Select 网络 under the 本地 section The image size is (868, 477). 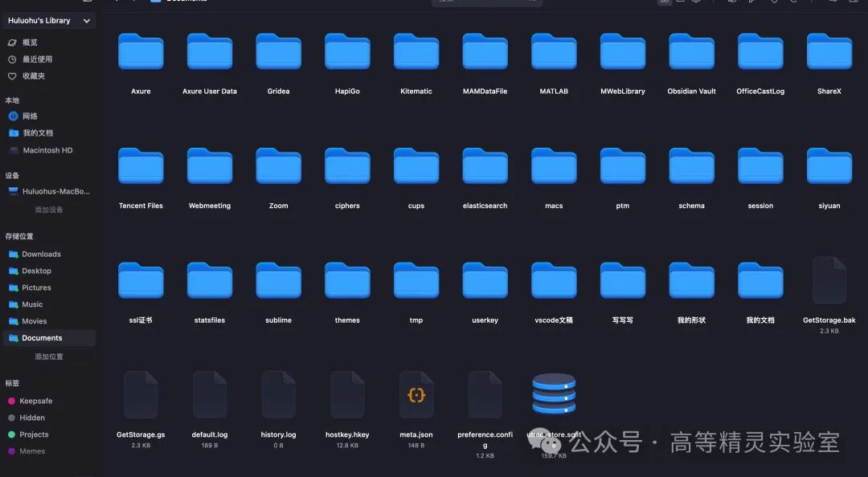point(23,116)
